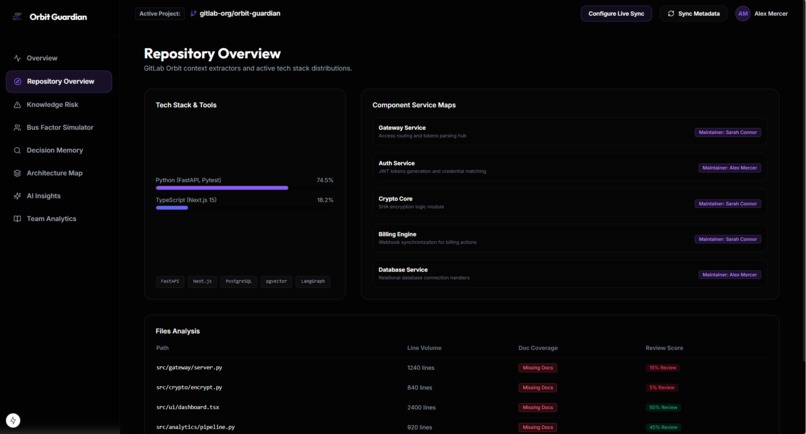This screenshot has width=806, height=434.
Task: Navigate to Team Analytics
Action: click(x=59, y=219)
